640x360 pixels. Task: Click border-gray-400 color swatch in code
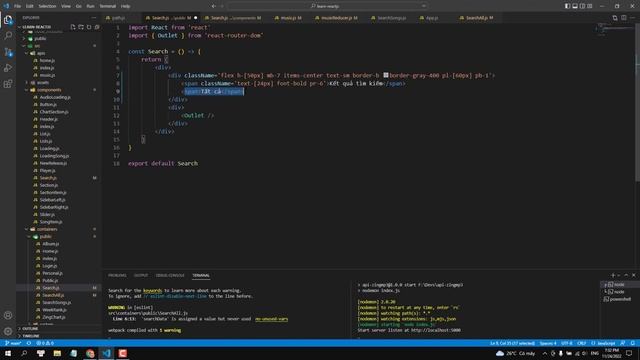pyautogui.click(x=386, y=75)
